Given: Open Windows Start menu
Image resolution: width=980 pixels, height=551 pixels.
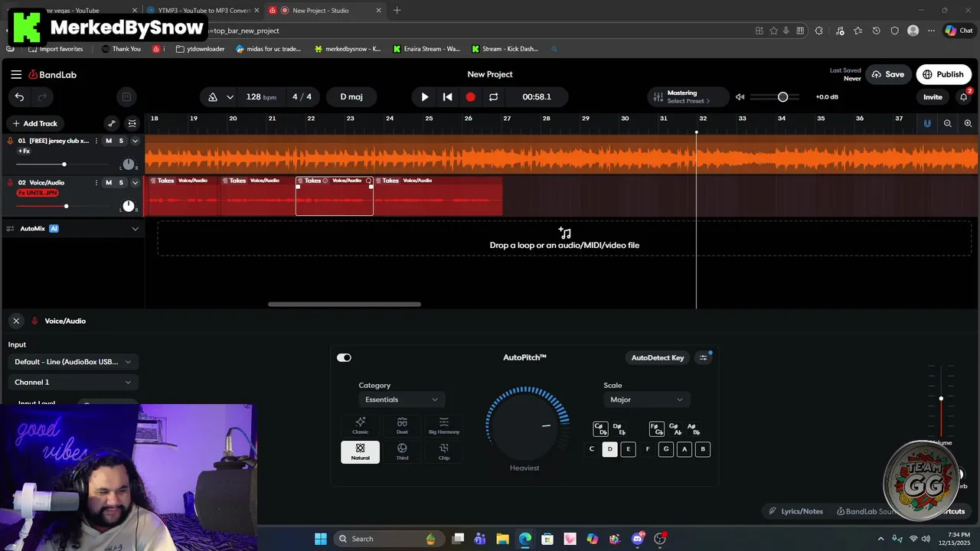Looking at the screenshot, I should 321,539.
